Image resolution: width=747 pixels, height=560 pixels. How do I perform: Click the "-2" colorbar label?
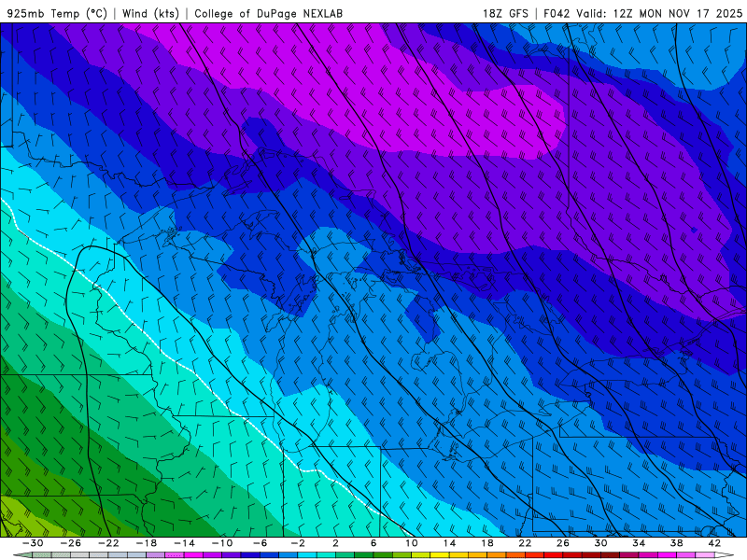point(298,543)
